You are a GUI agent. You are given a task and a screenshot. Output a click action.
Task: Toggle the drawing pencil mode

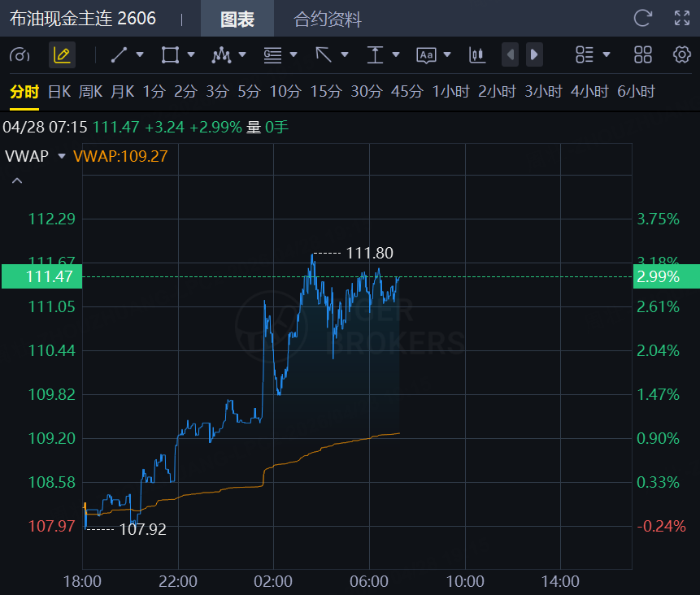coord(61,55)
